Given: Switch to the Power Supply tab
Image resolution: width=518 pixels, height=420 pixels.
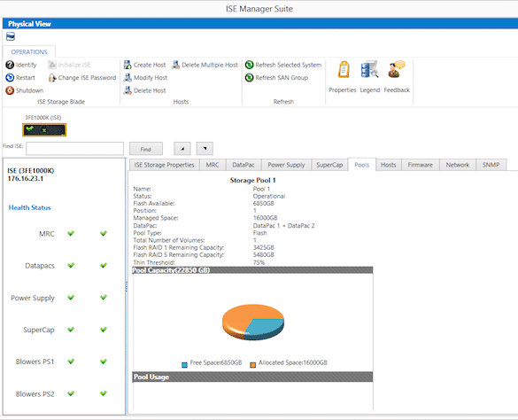Looking at the screenshot, I should 286,165.
